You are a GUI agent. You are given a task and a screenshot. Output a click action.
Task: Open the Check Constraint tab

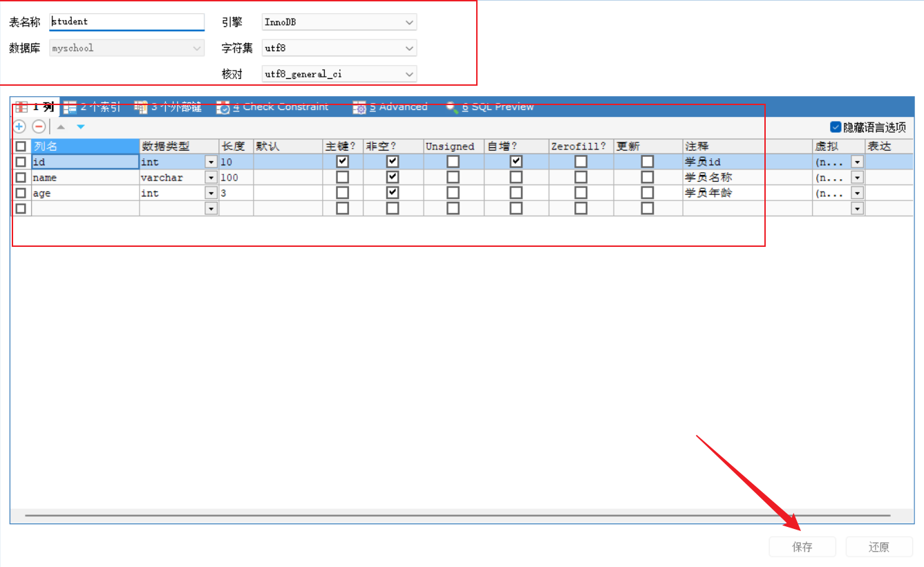click(272, 107)
